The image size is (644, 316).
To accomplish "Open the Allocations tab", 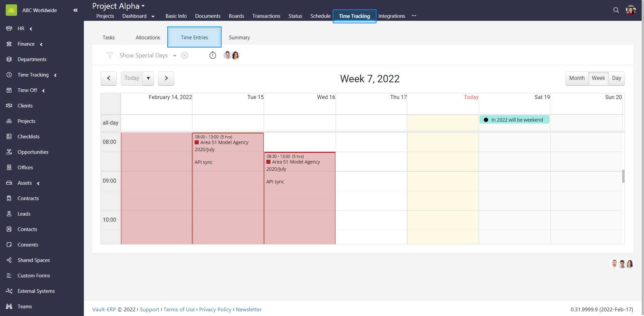I will coord(148,38).
